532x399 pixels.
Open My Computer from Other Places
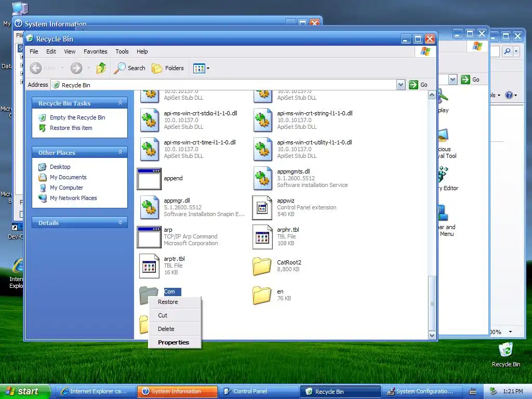(66, 188)
